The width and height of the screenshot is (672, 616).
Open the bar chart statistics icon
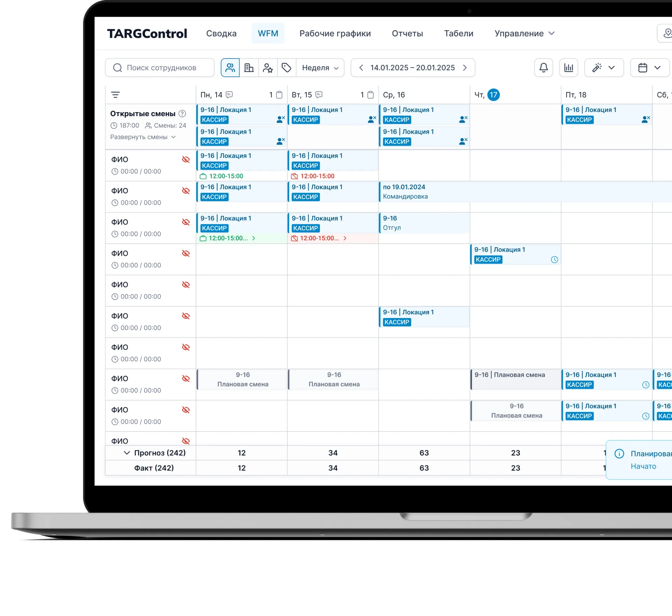(x=568, y=68)
